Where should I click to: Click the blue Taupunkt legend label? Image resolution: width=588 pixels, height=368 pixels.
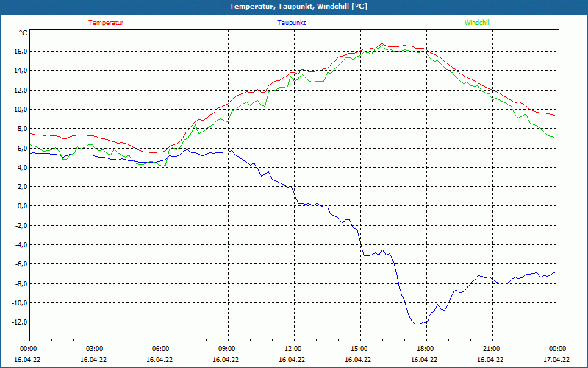click(291, 23)
